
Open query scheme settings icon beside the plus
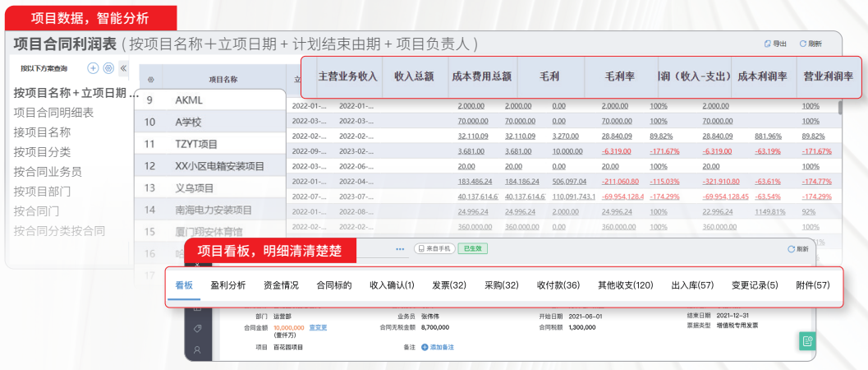[108, 68]
